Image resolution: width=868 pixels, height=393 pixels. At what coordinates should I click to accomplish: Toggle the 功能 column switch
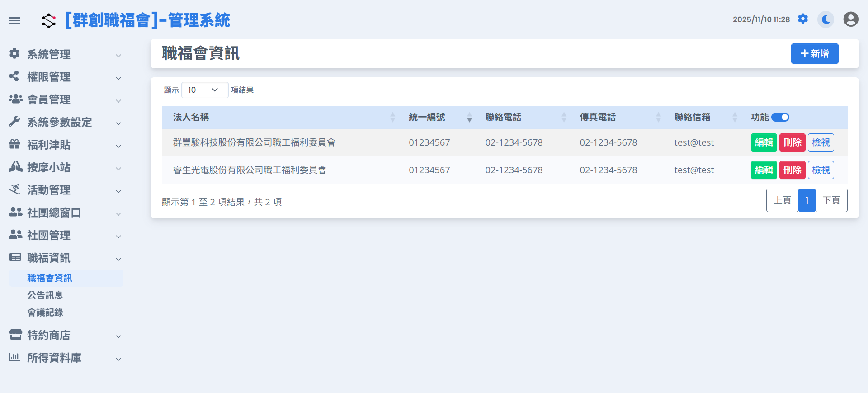click(x=780, y=117)
